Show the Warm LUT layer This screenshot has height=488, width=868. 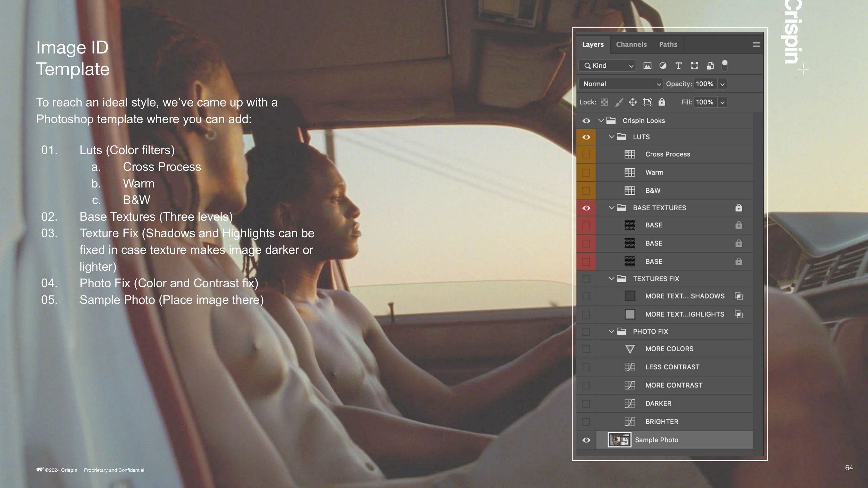[x=586, y=173]
